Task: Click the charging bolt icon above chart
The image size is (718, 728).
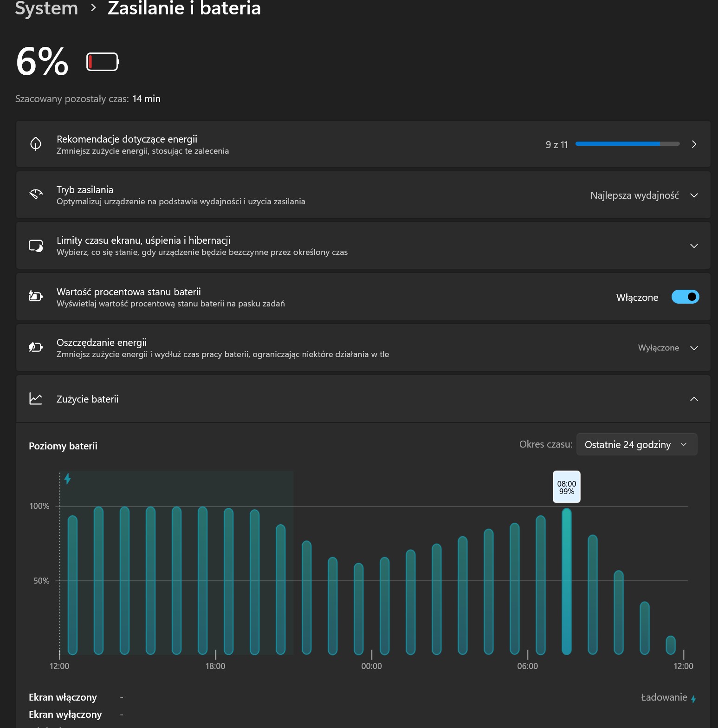Action: coord(68,479)
